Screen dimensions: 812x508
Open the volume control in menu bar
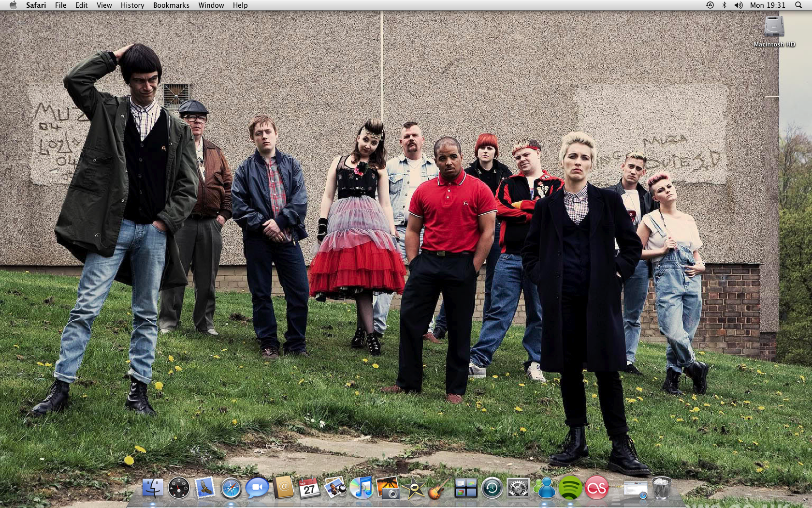coord(739,5)
